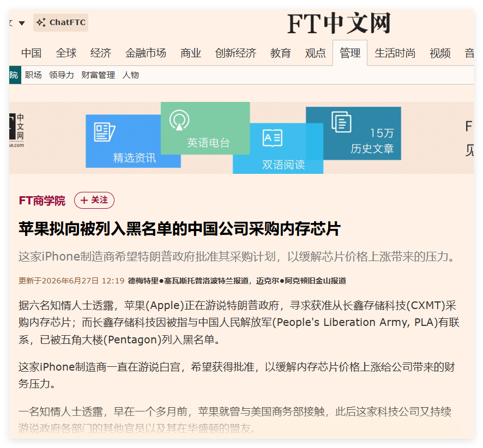Open the 双语阅读 banner tile
The image size is (483, 448).
pyautogui.click(x=278, y=148)
